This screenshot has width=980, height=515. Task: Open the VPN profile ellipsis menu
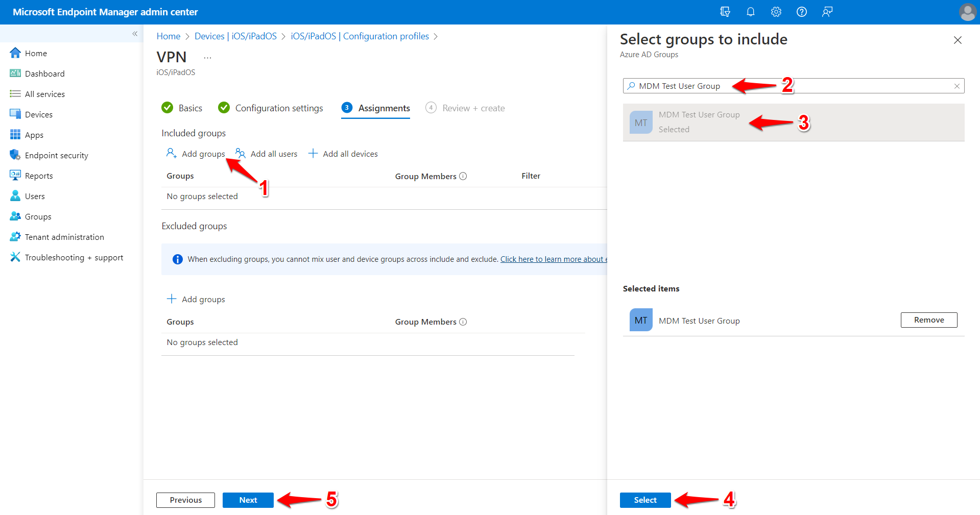tap(207, 57)
